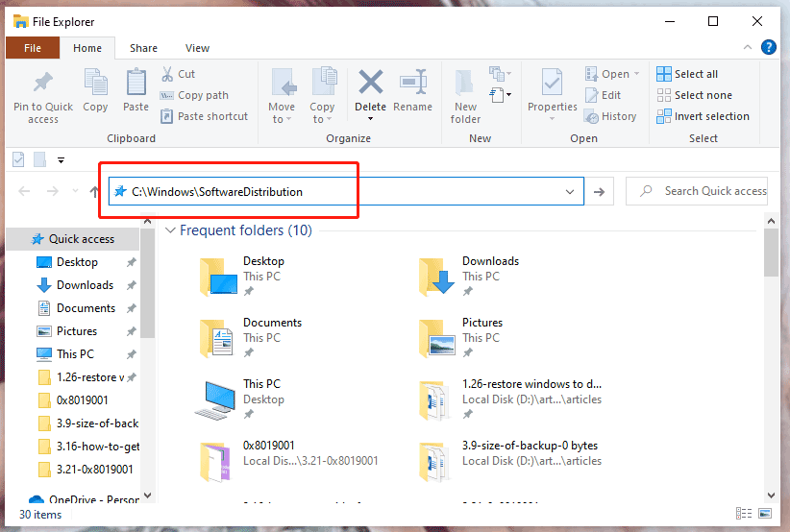Screen dimensions: 790x532
Task: Click Copy path in Clipboard group
Action: click(194, 95)
